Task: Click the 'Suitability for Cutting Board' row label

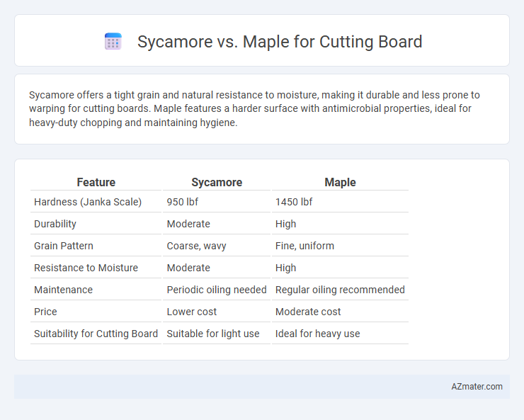Action: (96, 334)
